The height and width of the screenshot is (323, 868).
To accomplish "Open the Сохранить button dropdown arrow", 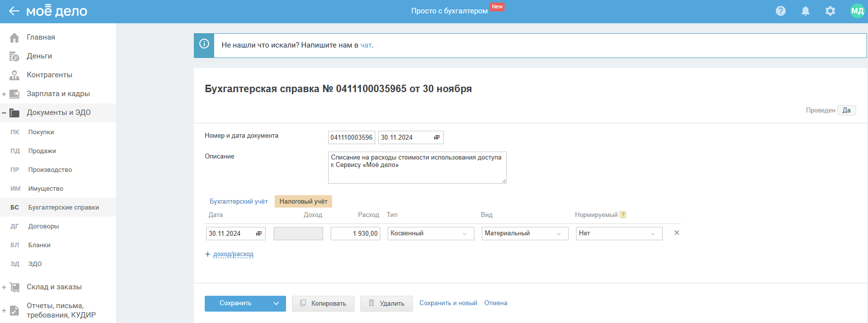I will tap(276, 303).
